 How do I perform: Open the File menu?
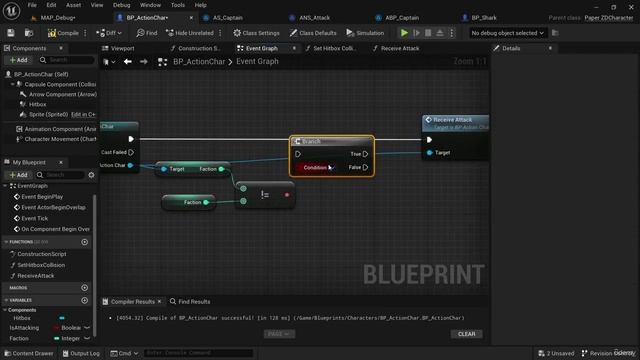32,5
